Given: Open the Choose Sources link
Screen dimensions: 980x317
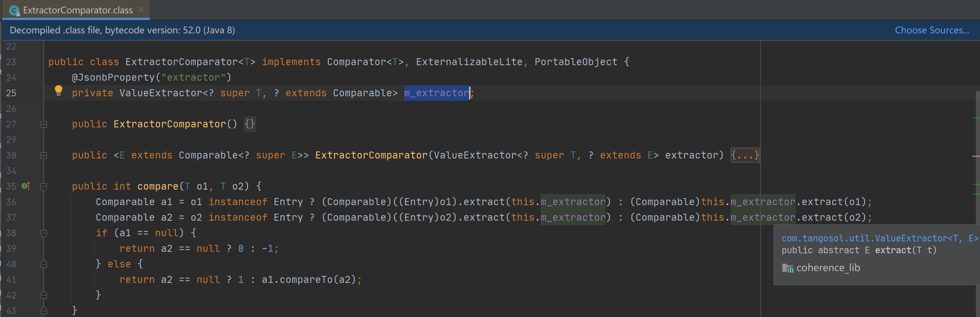Looking at the screenshot, I should 932,30.
